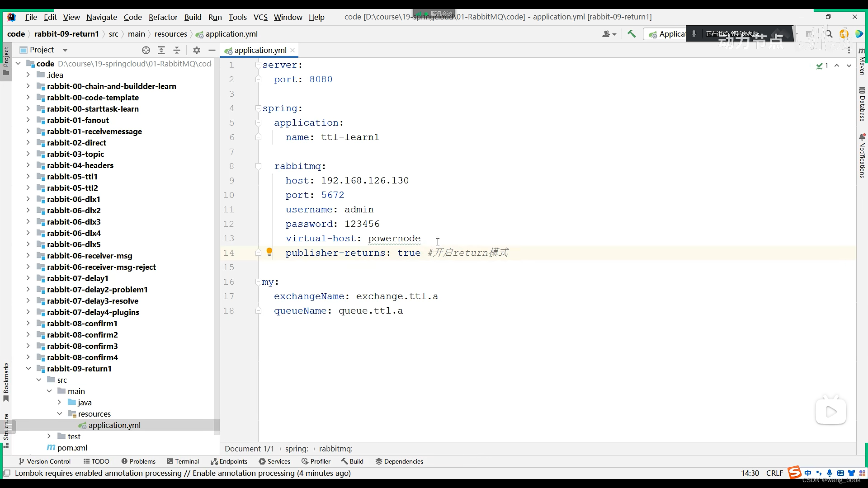Open the Project view dropdown
The width and height of the screenshot is (868, 488).
click(x=65, y=50)
